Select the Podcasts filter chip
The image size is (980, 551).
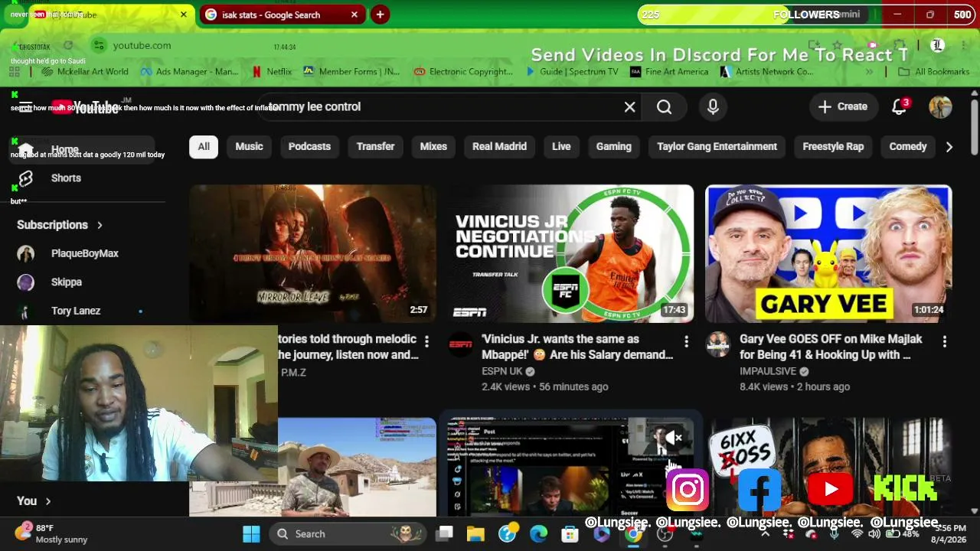(x=309, y=147)
